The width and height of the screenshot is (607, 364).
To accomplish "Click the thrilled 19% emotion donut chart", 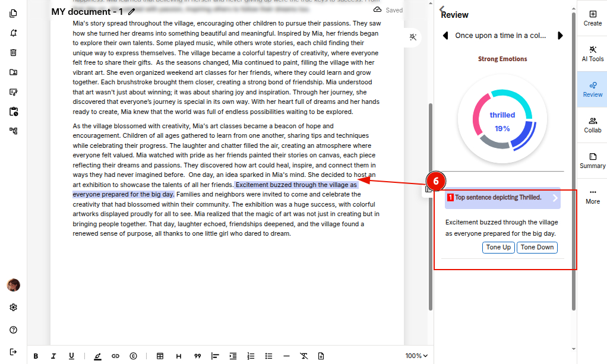I will 502,120.
